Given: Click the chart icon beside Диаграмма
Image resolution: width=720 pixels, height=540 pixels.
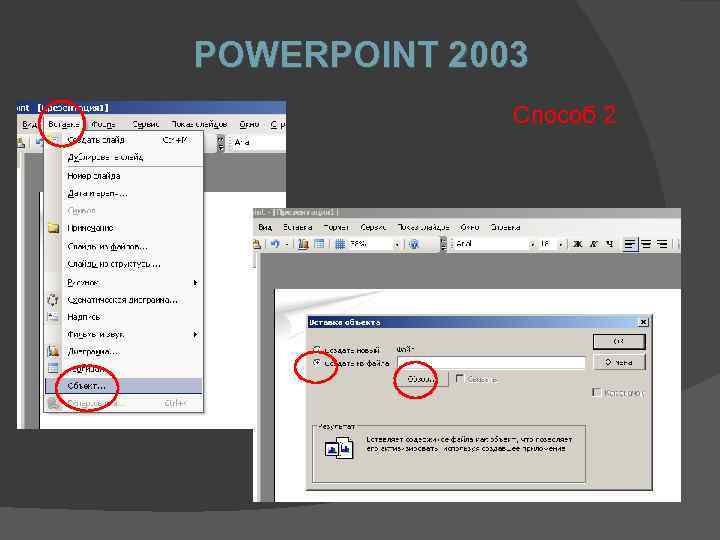Looking at the screenshot, I should tap(53, 352).
